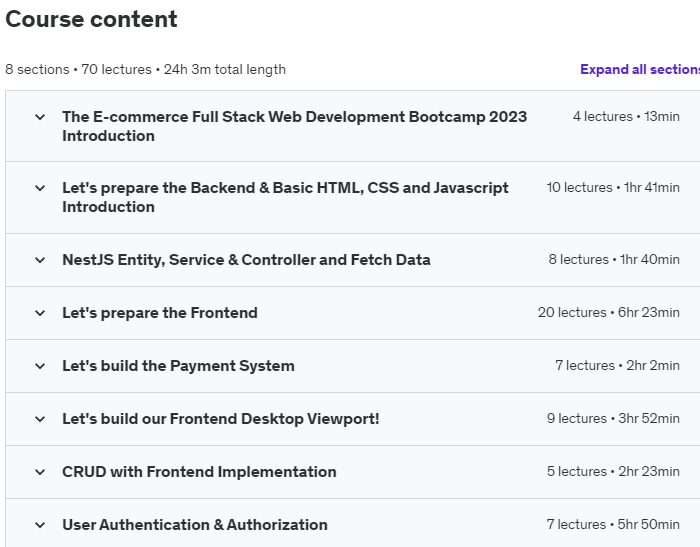Click the 20 lectures • 6hr 23min text
The height and width of the screenshot is (547, 700).
click(608, 313)
